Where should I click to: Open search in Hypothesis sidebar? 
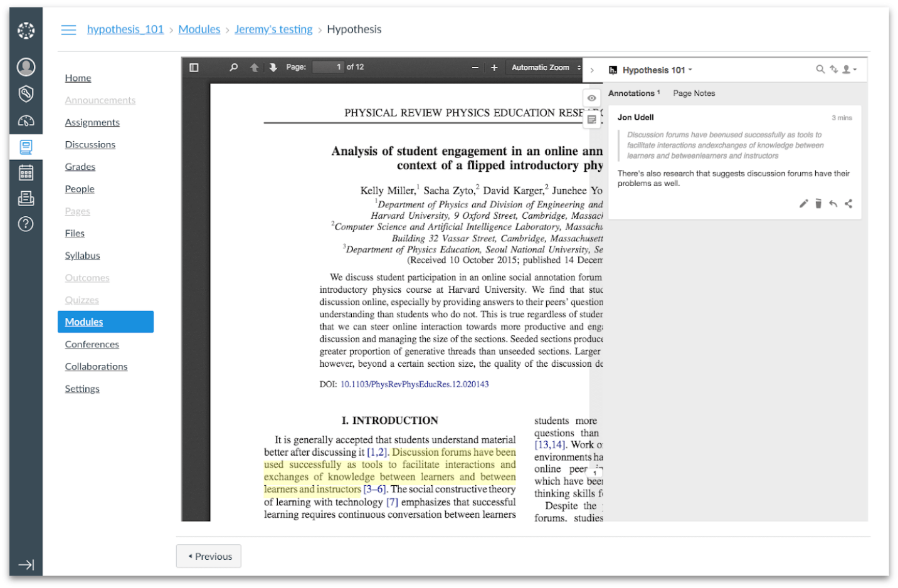click(820, 70)
